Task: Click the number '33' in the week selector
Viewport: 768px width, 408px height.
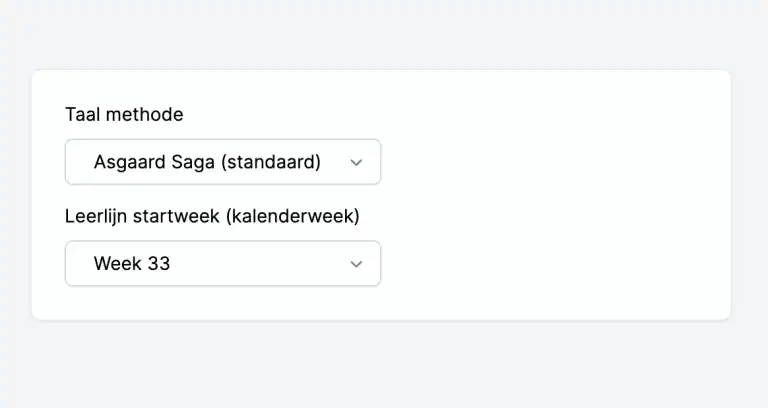Action: [x=158, y=264]
